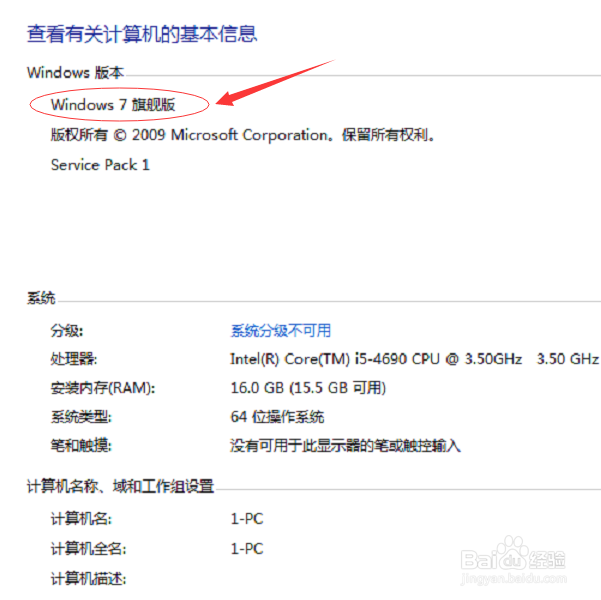Click the 分级: label
The width and height of the screenshot is (601, 600).
coord(67,330)
